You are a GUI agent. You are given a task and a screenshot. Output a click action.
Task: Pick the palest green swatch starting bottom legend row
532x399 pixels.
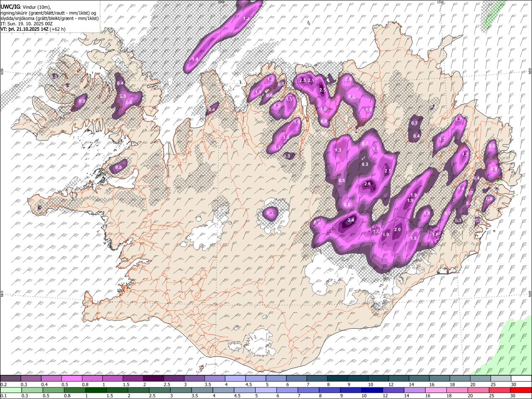point(11,390)
